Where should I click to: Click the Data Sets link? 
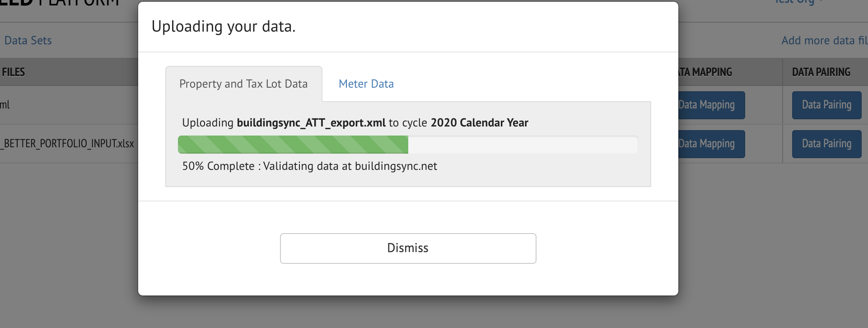click(x=28, y=40)
